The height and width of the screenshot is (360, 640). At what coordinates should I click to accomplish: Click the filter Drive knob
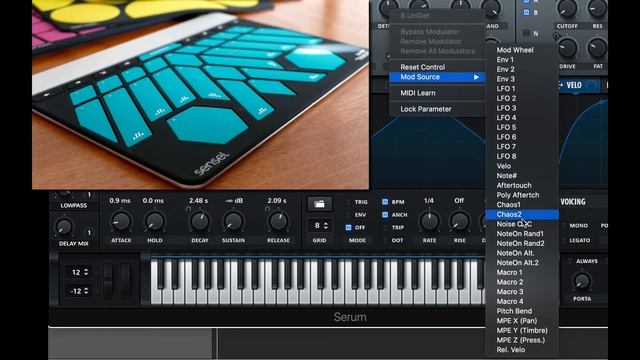[x=567, y=48]
